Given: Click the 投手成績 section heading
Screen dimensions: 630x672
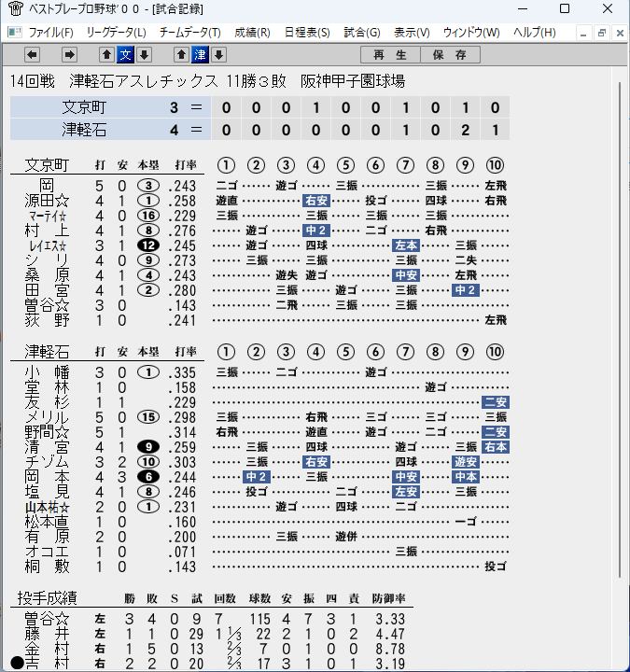Looking at the screenshot, I should [x=48, y=598].
